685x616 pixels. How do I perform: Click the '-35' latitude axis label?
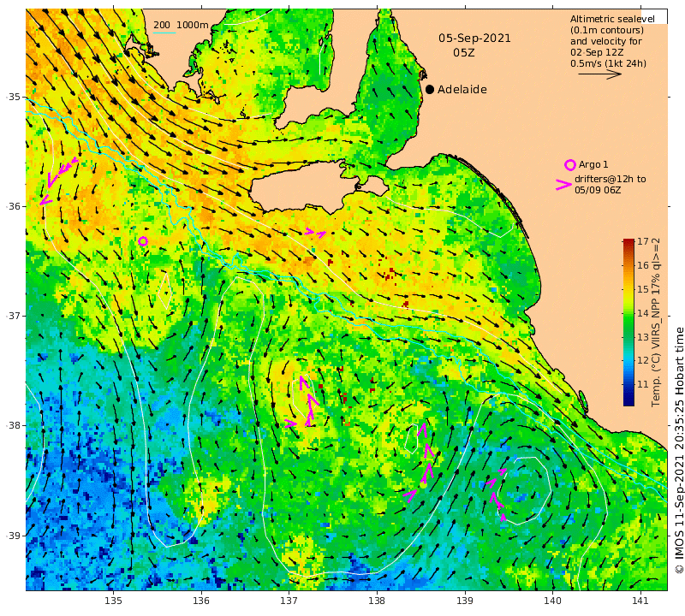click(14, 97)
